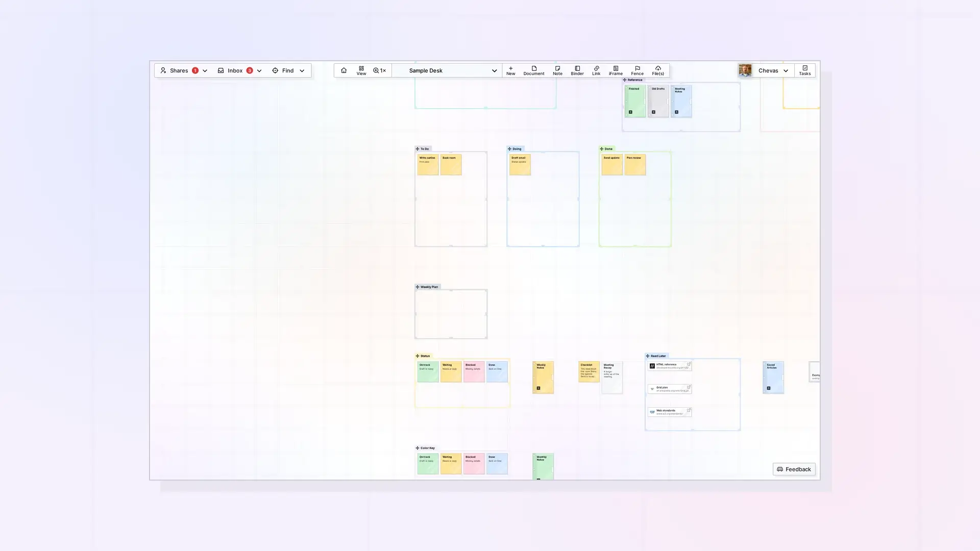980x551 pixels.
Task: Open the Finished binder in Reference
Action: [x=635, y=101]
